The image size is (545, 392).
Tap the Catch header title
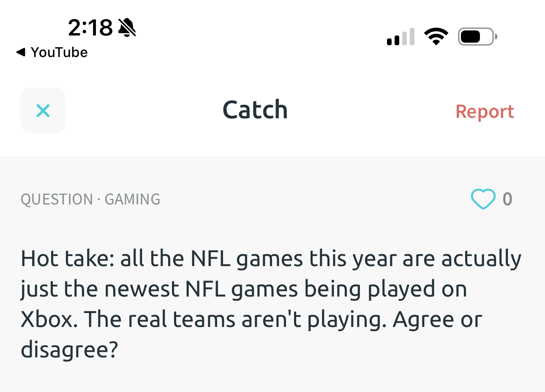[255, 110]
